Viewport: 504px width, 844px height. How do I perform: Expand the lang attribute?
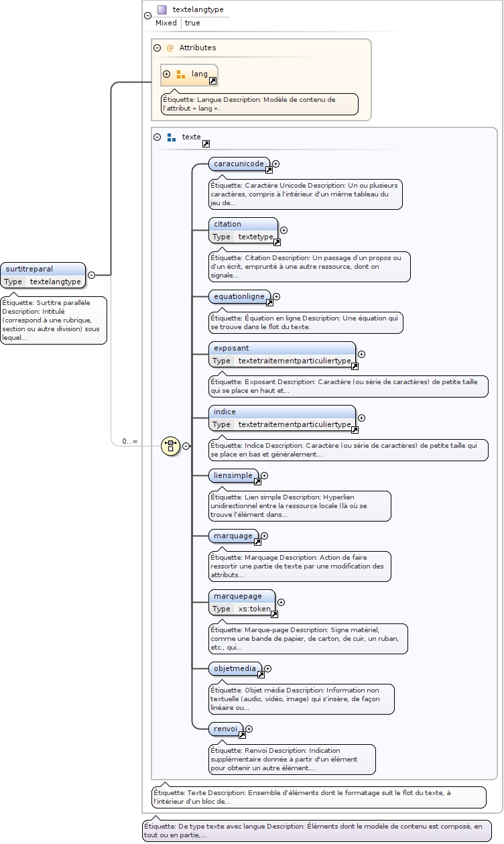(167, 74)
